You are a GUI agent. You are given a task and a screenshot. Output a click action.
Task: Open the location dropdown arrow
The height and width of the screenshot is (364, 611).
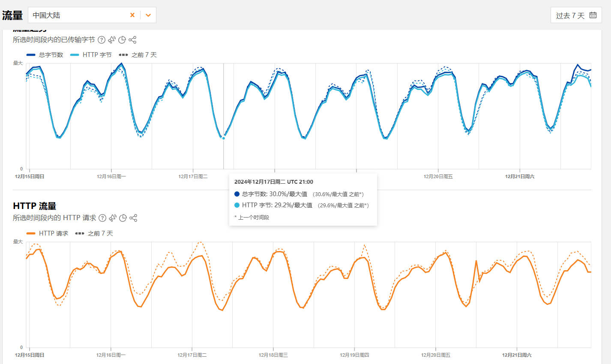pyautogui.click(x=148, y=15)
